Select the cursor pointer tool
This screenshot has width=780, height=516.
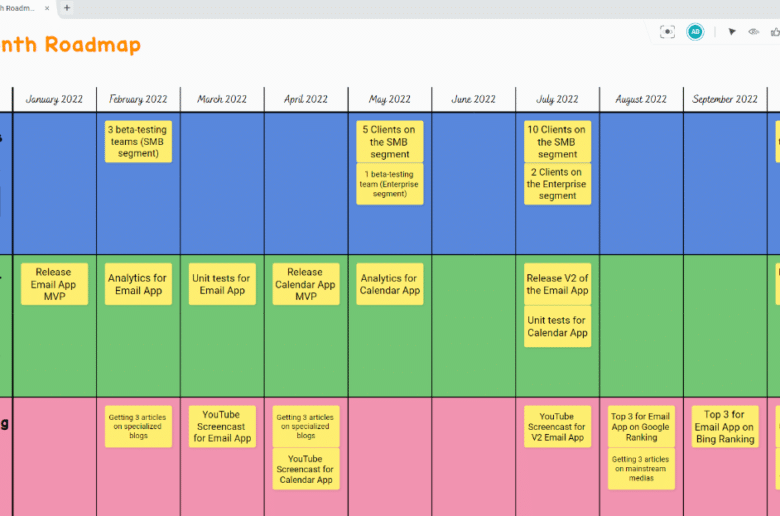(x=732, y=32)
